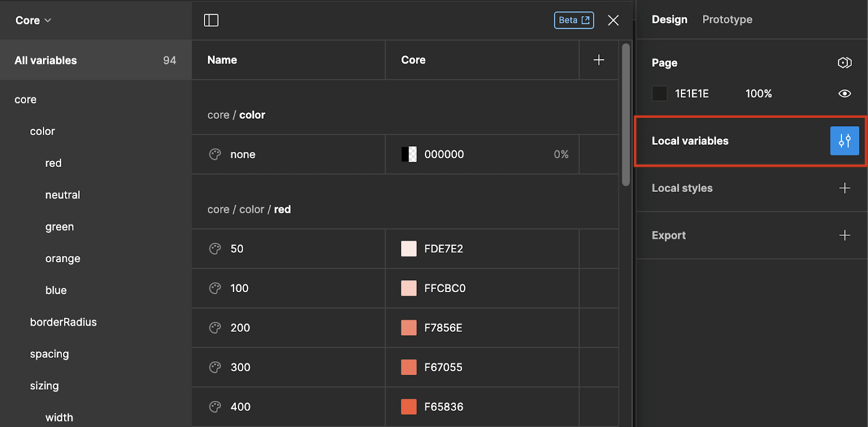Click color icon of variable 200

(x=215, y=328)
